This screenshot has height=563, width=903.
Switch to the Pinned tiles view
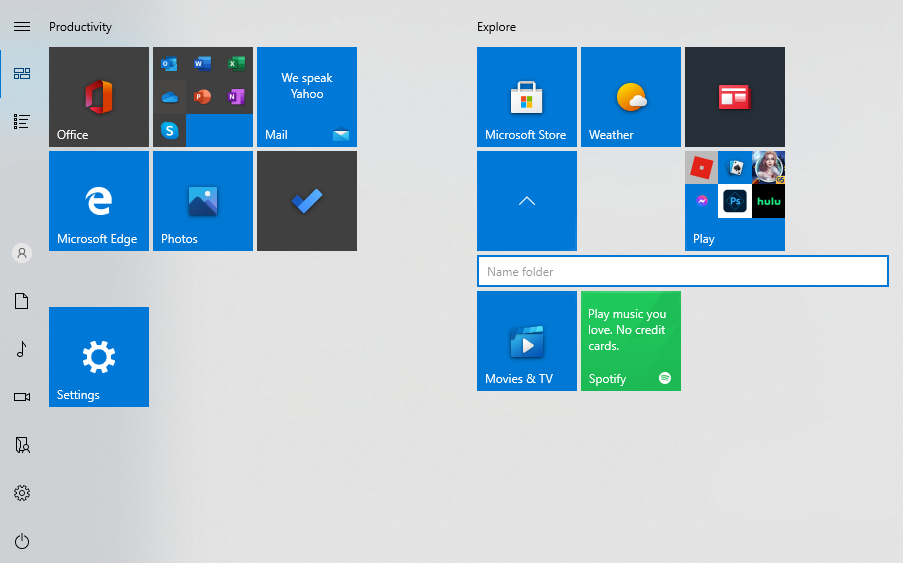tap(22, 73)
